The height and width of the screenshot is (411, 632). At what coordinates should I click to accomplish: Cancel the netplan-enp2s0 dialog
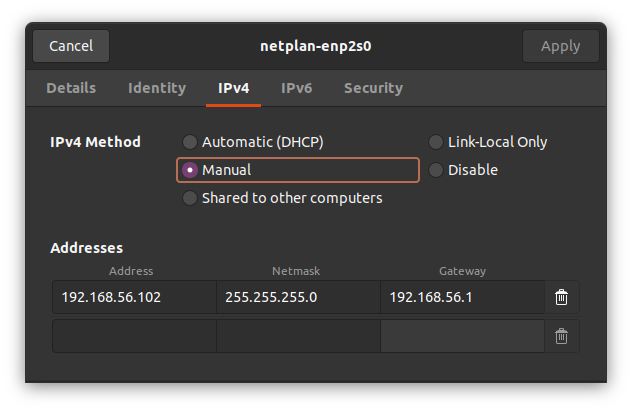coord(71,46)
